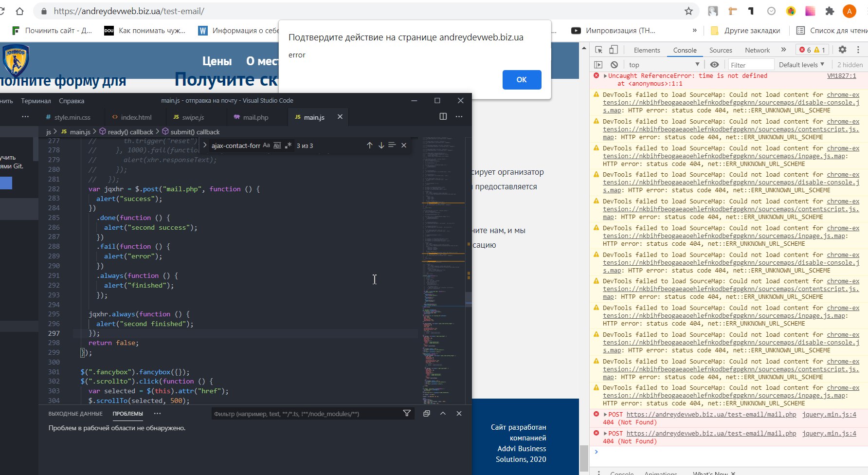Open the Network tab in DevTools

(x=757, y=50)
